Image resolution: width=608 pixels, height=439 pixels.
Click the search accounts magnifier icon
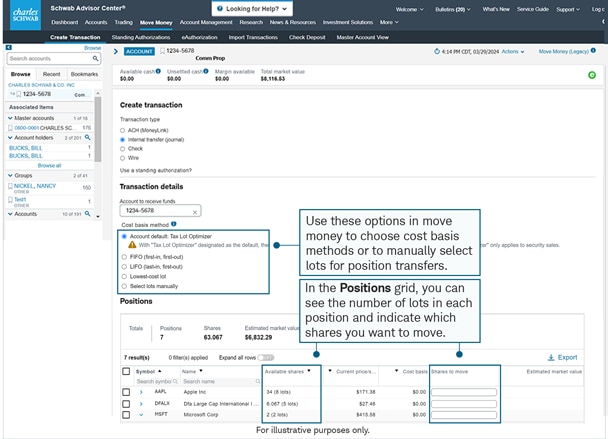pyautogui.click(x=95, y=59)
